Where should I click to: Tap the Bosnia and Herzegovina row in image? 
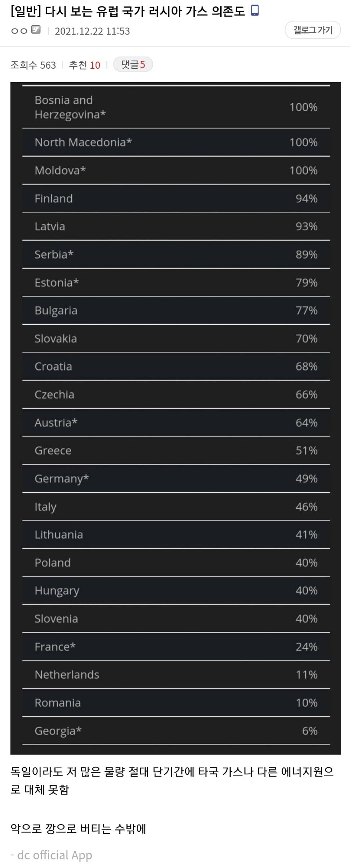coord(176,107)
